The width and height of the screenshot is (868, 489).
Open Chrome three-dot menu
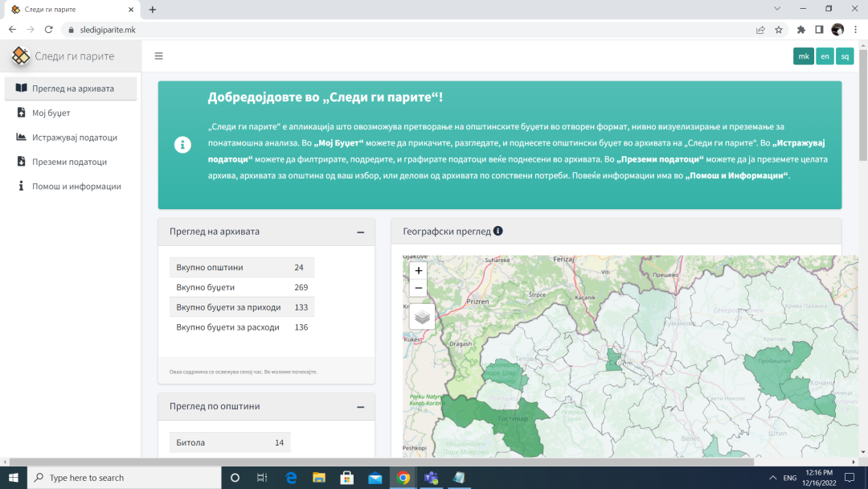(856, 30)
